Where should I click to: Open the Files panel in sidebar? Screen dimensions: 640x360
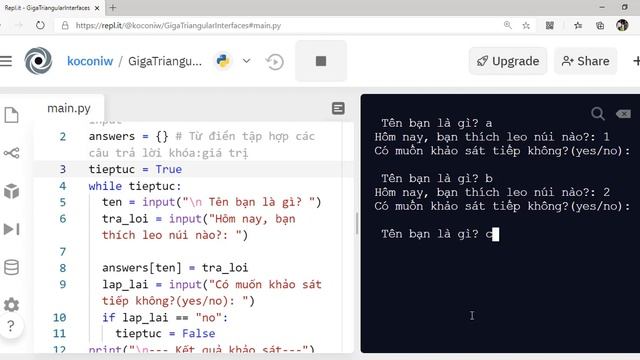[11, 115]
